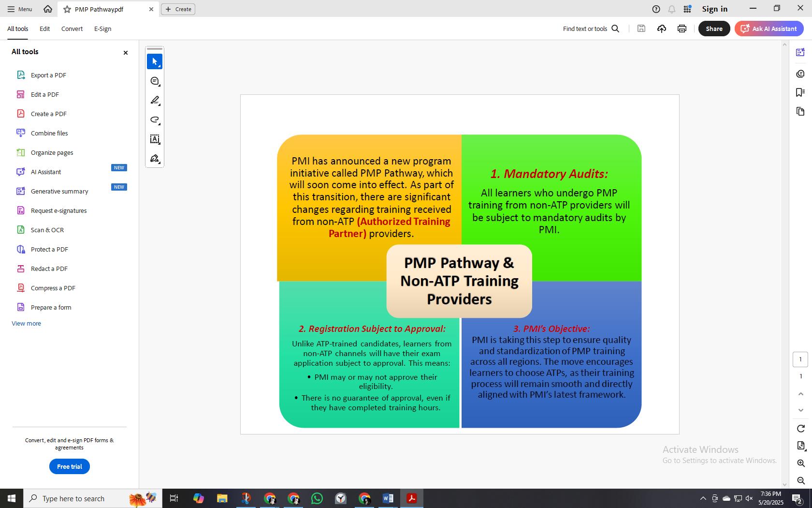
Task: Zoom out of the document
Action: click(800, 480)
